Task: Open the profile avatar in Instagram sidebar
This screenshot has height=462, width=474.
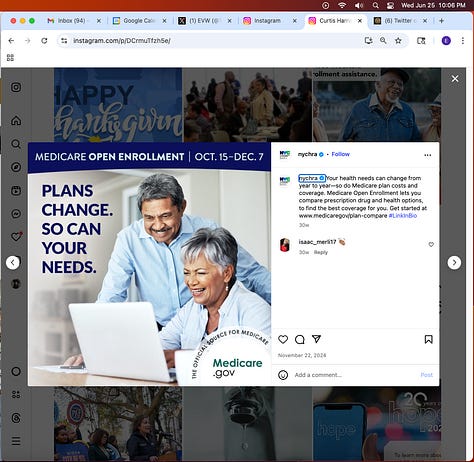Action: click(x=16, y=284)
